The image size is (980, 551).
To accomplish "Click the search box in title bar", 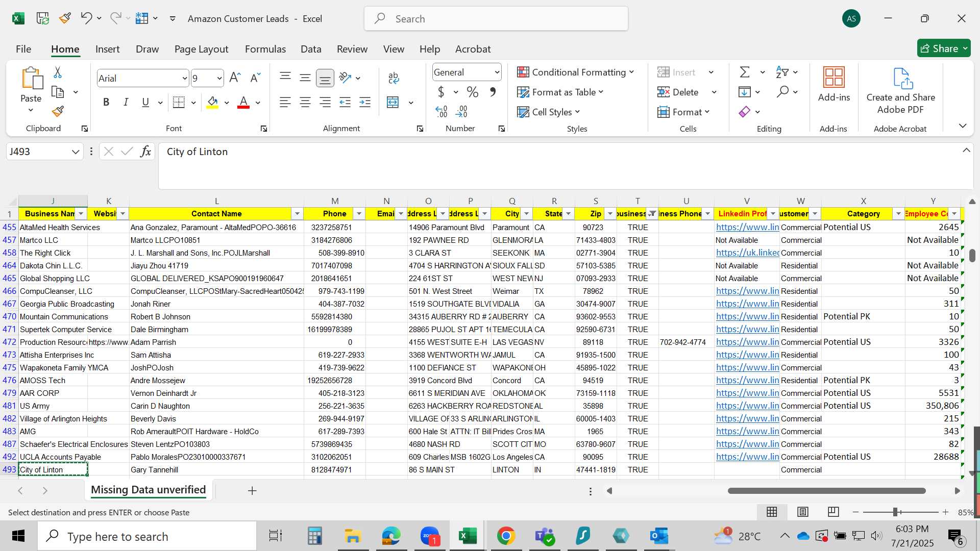I will (496, 19).
